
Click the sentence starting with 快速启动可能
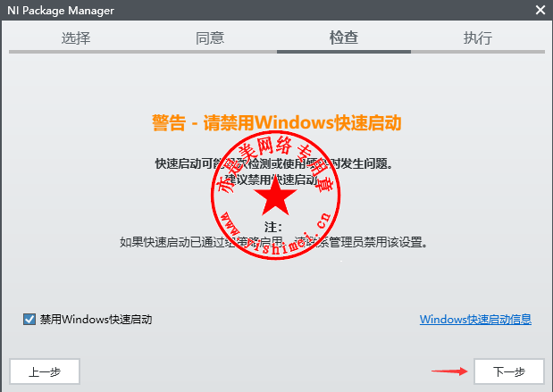274,163
